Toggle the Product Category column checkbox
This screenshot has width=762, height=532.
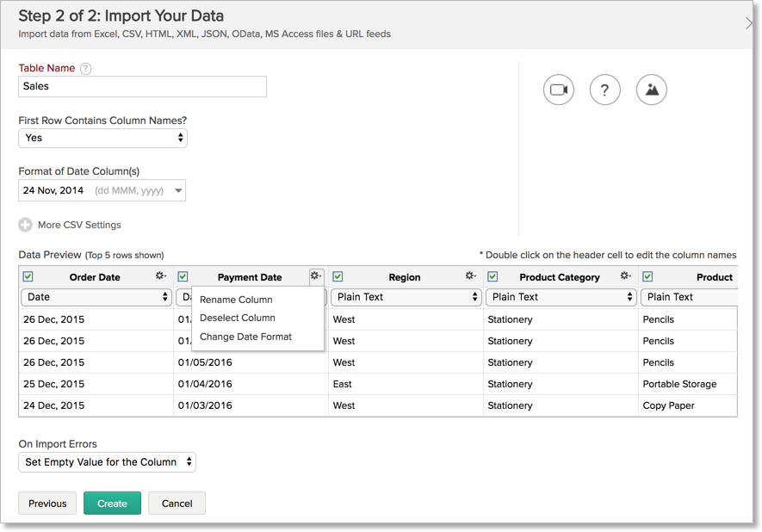pos(493,277)
